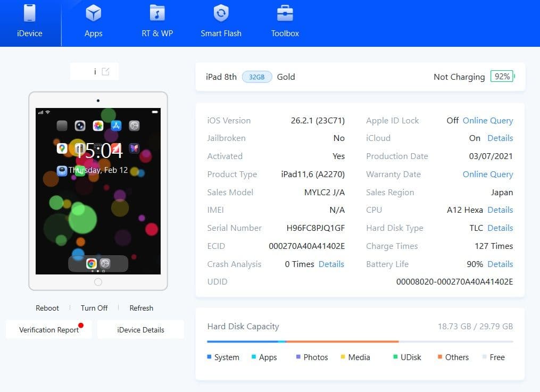Viewport: 540px width, 392px height.
Task: Select the iDevice tab
Action: click(29, 21)
